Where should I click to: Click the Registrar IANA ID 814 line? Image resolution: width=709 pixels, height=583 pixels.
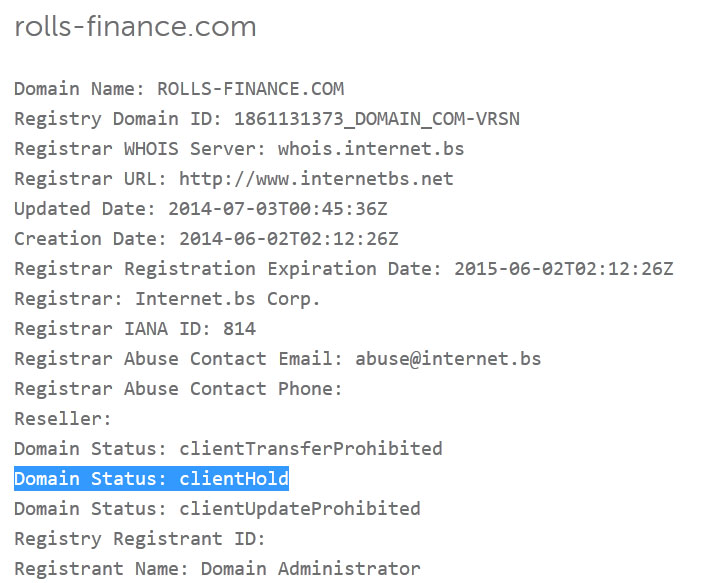tap(135, 329)
